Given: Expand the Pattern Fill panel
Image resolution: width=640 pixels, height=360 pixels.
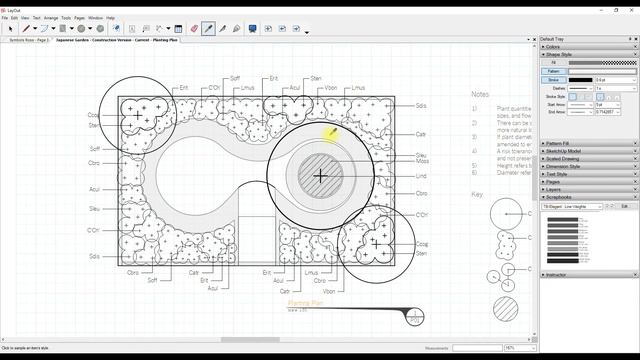Looking at the screenshot, I should point(589,144).
